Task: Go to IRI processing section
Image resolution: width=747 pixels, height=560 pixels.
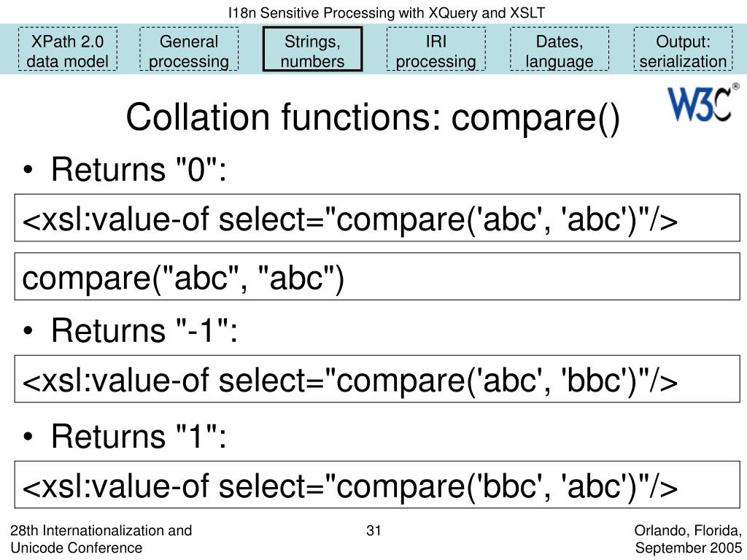Action: [436, 49]
